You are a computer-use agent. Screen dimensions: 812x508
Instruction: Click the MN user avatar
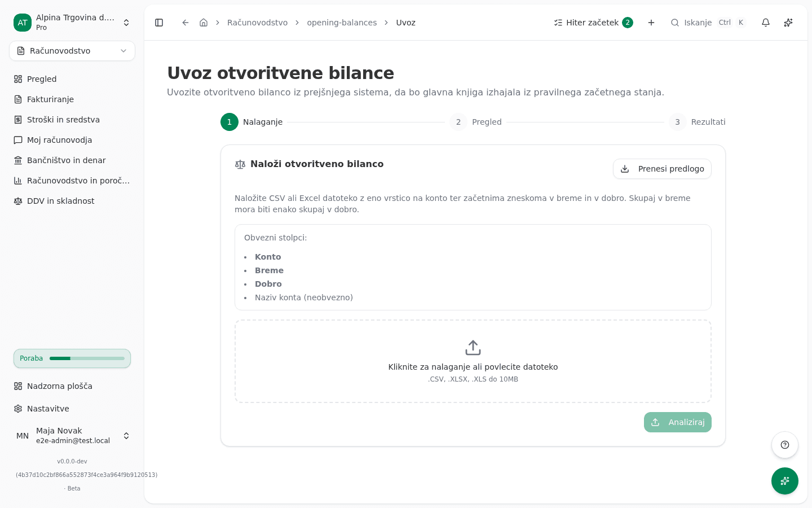[23, 436]
